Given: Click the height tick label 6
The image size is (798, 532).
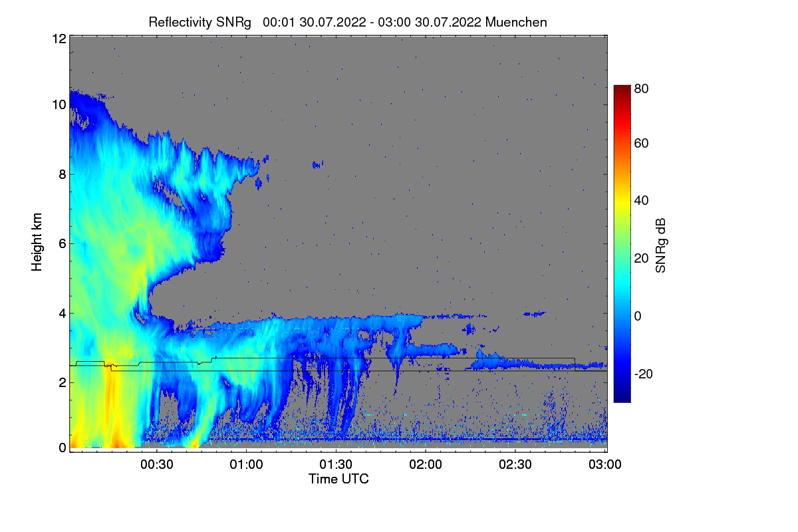Looking at the screenshot, I should click(61, 243).
